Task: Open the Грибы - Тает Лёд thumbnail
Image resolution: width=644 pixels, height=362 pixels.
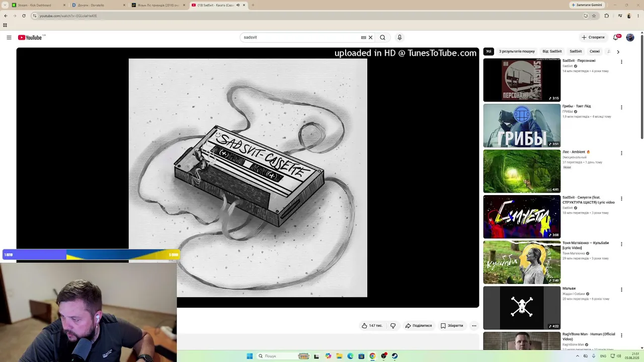Action: point(522,126)
